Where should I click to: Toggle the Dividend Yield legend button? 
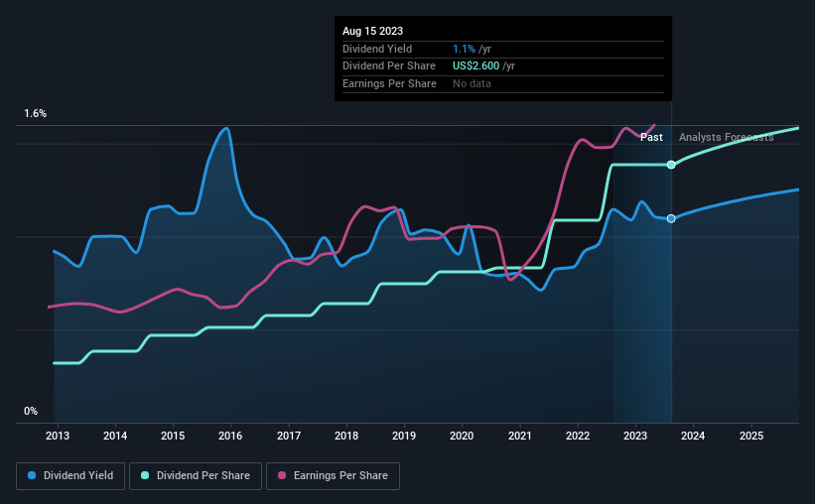70,475
